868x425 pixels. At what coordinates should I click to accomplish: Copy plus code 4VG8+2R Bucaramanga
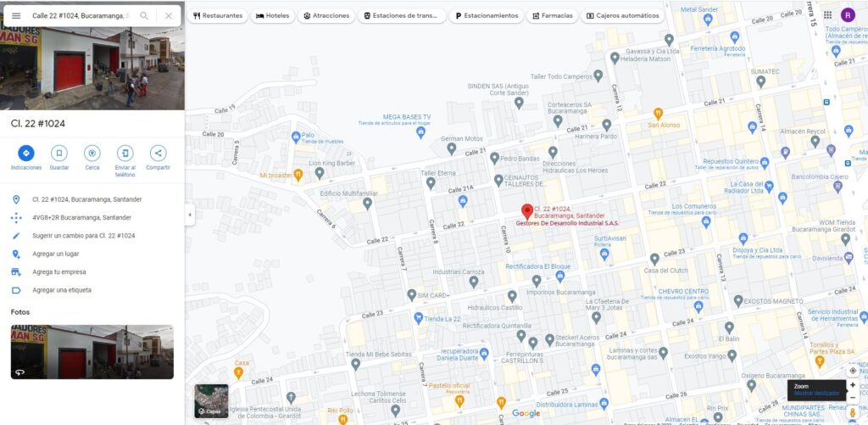92,218
